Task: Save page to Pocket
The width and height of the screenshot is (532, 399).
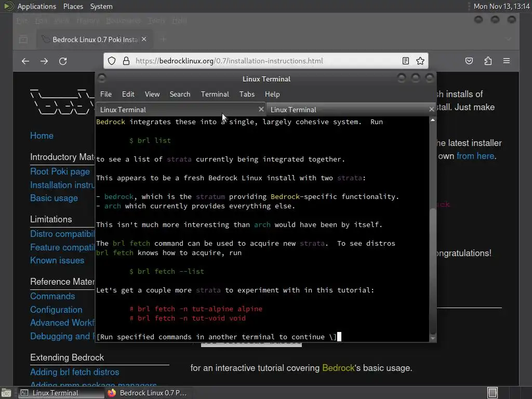Action: 469,61
